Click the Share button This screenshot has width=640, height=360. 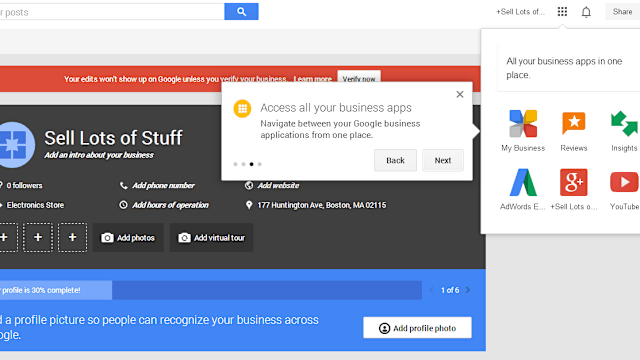click(622, 12)
